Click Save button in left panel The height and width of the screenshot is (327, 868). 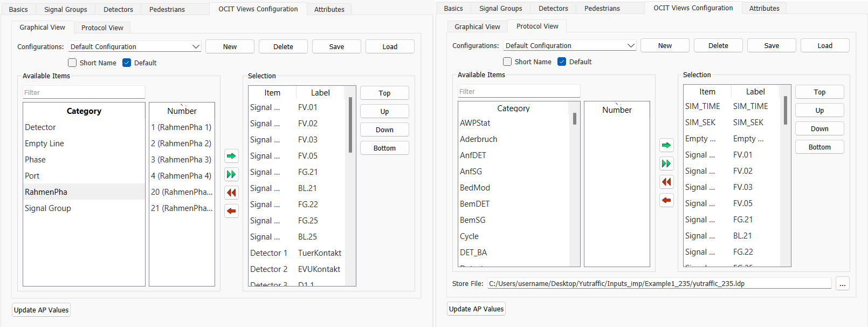[336, 47]
